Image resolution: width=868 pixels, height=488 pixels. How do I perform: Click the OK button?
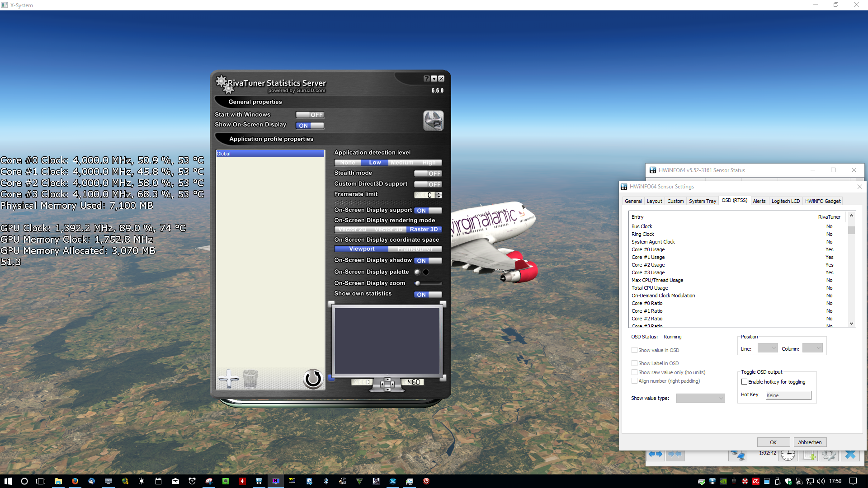[x=773, y=442]
